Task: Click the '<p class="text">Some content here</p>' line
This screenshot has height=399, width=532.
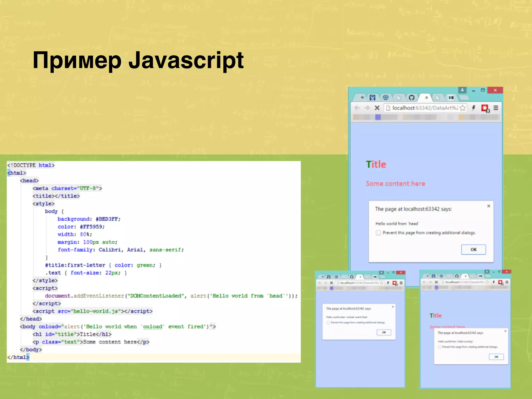Action: (x=91, y=342)
